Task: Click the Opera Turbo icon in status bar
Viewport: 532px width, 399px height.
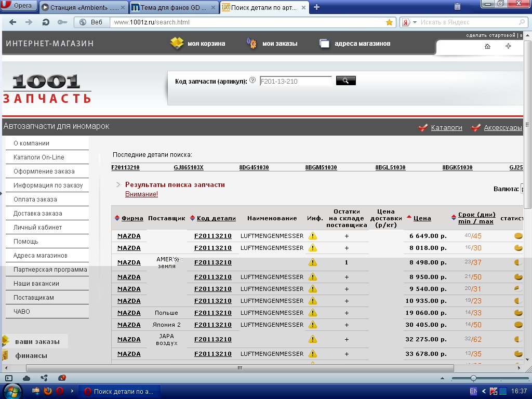Action: 62,378
